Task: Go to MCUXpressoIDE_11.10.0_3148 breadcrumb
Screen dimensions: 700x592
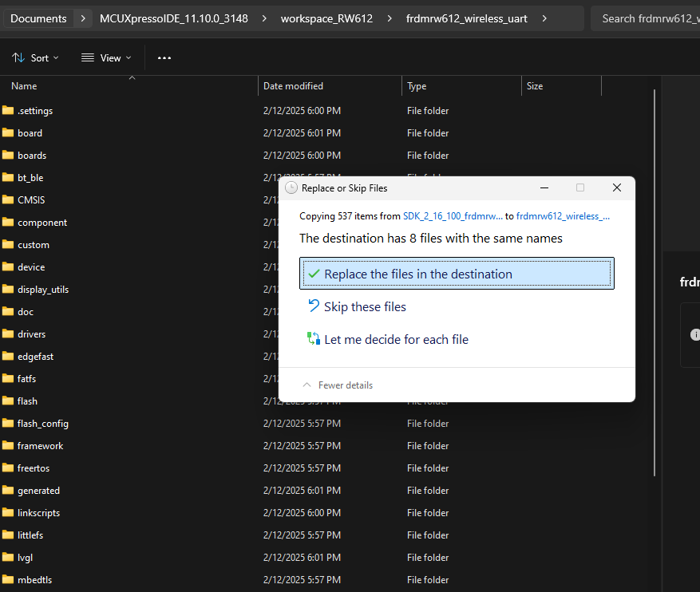Action: pyautogui.click(x=174, y=18)
